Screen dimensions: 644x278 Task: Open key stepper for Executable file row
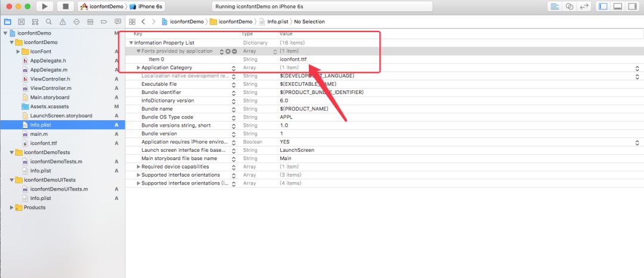pyautogui.click(x=234, y=85)
